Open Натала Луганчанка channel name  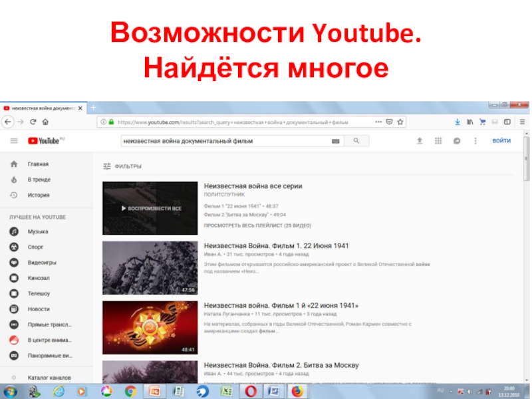pos(227,314)
